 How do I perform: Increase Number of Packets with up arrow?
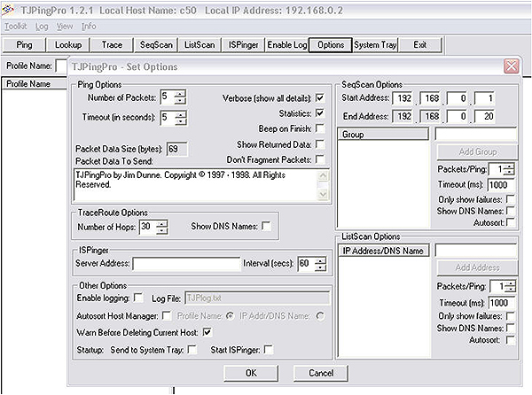[x=180, y=94]
